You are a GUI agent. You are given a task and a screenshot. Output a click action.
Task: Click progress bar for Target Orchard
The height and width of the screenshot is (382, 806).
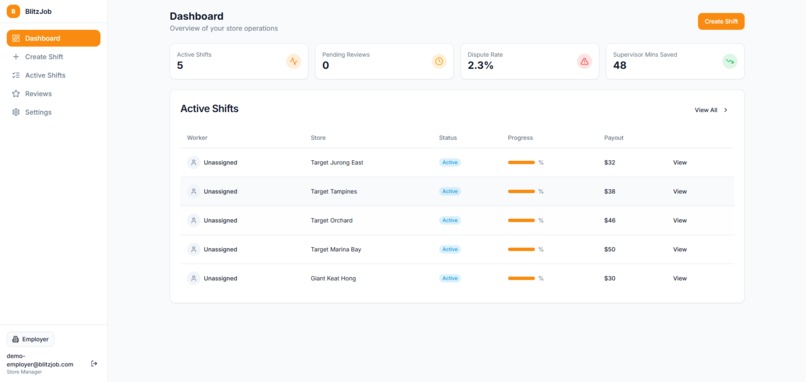click(x=522, y=221)
